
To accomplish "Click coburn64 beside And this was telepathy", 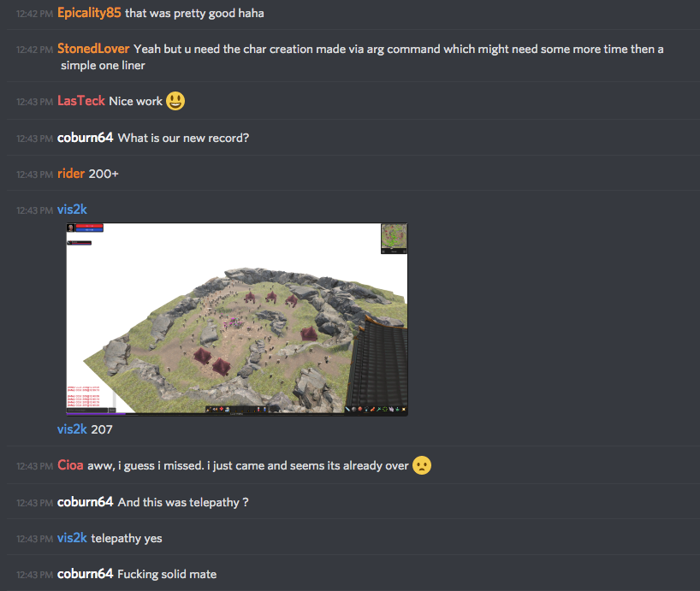I will [86, 502].
